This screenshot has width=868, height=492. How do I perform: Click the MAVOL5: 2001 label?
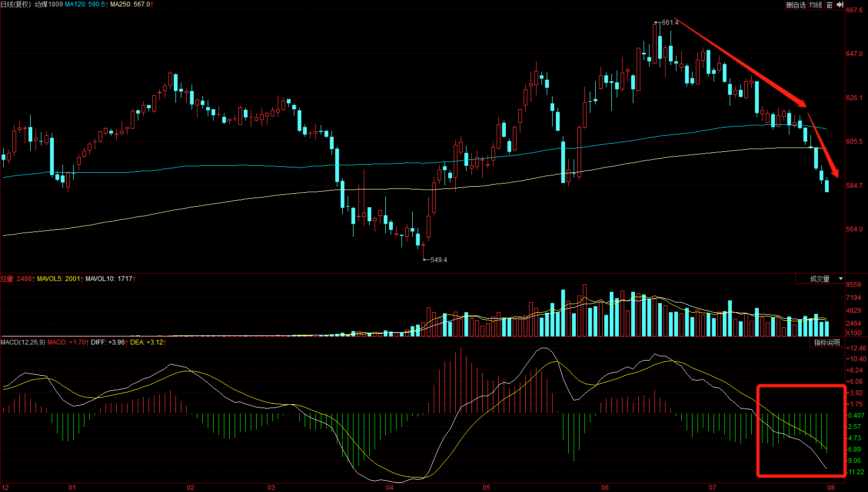pyautogui.click(x=59, y=279)
